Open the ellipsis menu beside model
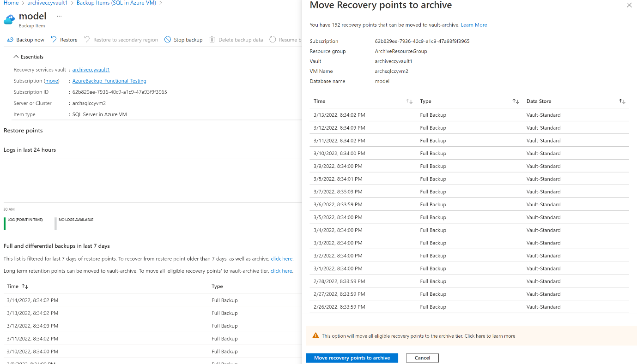The width and height of the screenshot is (637, 364). click(x=59, y=16)
